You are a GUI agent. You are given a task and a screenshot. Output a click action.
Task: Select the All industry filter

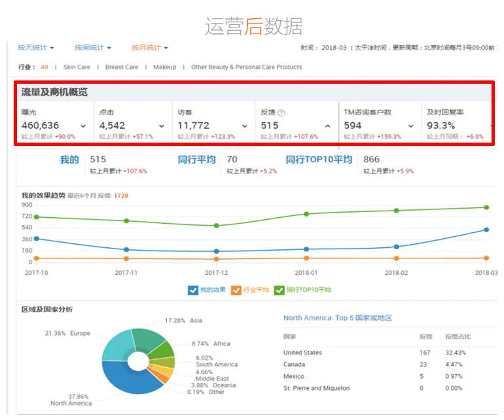coord(45,67)
